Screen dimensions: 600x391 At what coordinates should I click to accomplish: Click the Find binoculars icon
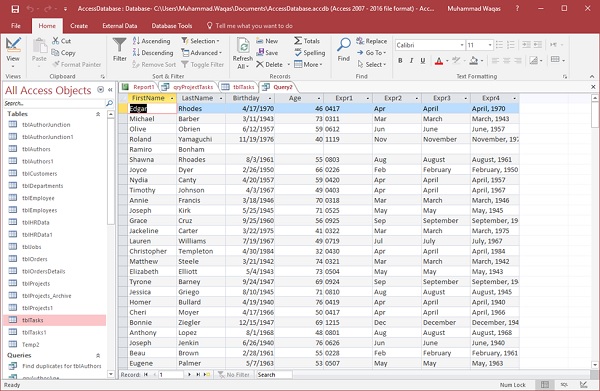[344, 45]
